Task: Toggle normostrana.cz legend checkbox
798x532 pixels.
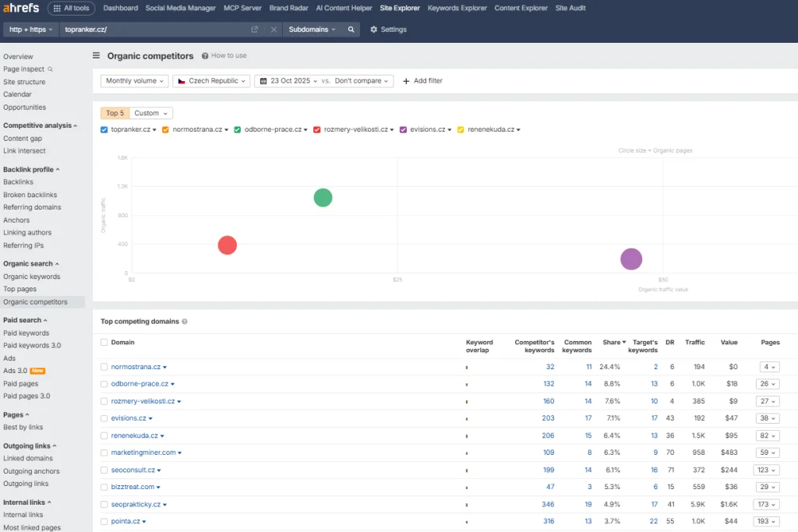Action: pos(165,130)
